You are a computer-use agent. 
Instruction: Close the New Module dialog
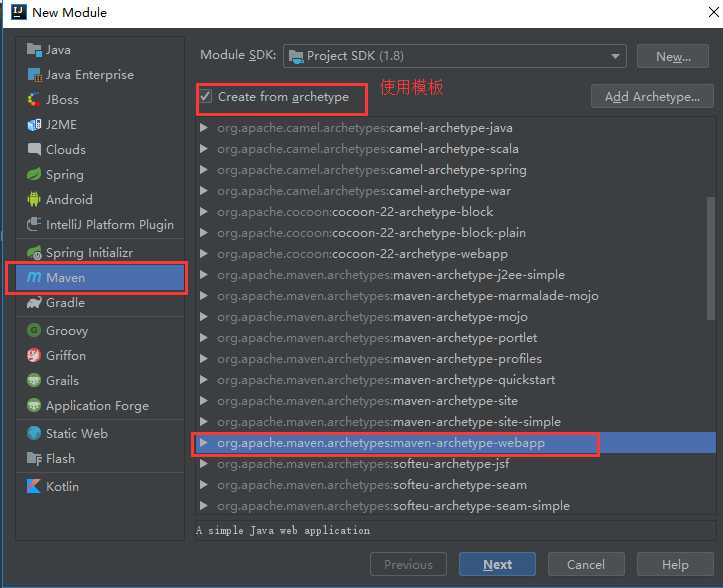pos(713,12)
